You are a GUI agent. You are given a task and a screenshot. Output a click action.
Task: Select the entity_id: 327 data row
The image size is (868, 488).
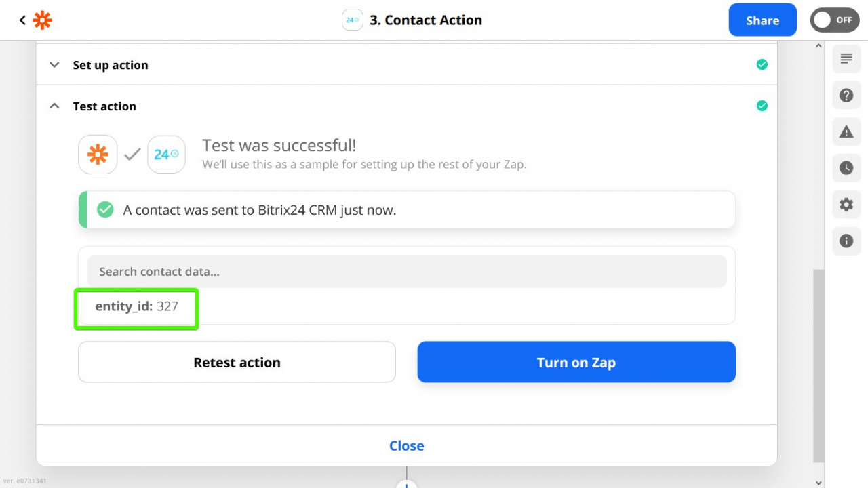[x=136, y=306]
